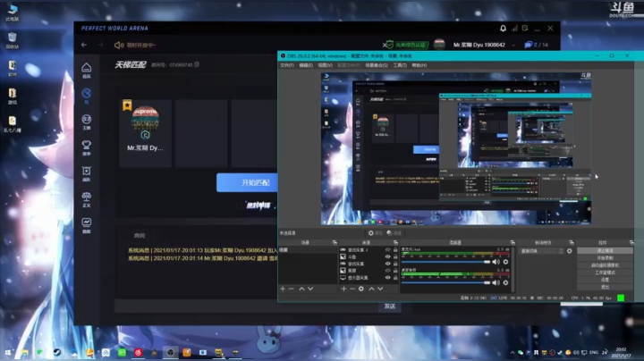Select the ladder match icon in Arena sidebar
The image size is (644, 361).
(86, 96)
